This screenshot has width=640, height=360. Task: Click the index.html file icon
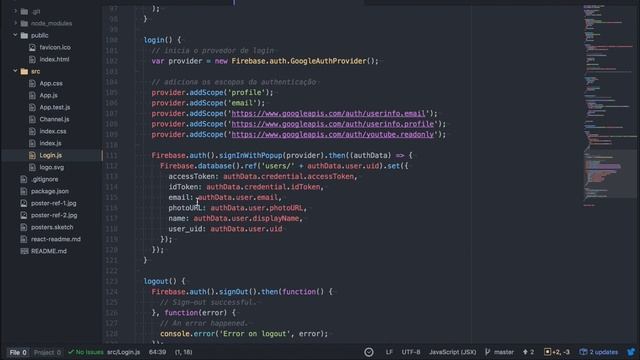point(32,59)
